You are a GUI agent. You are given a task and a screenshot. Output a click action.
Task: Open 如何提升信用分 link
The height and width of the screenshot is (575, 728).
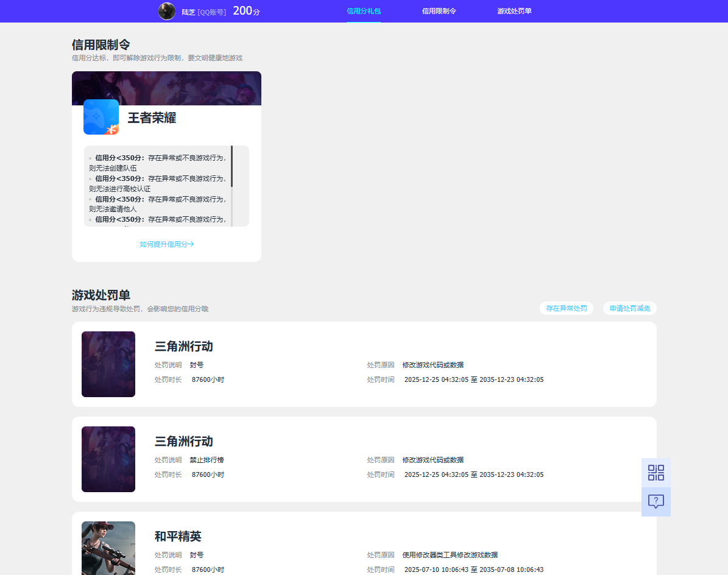tap(167, 244)
